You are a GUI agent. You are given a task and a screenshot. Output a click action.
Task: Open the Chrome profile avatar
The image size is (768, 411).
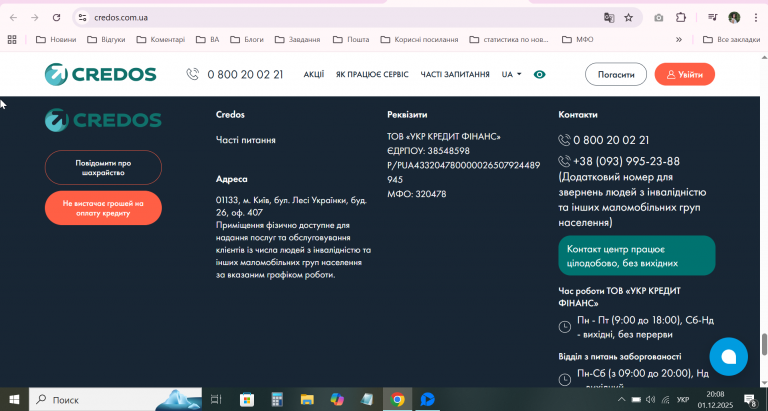[734, 18]
